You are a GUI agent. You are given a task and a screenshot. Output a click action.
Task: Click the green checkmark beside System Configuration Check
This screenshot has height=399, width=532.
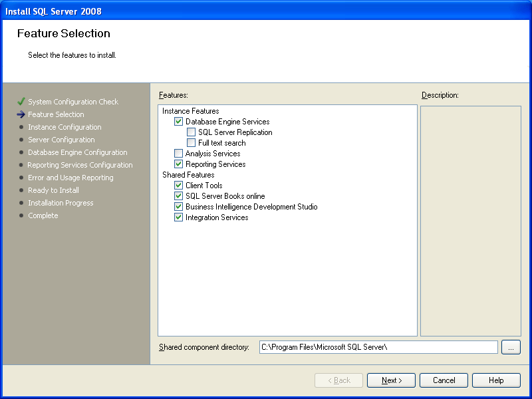[21, 102]
